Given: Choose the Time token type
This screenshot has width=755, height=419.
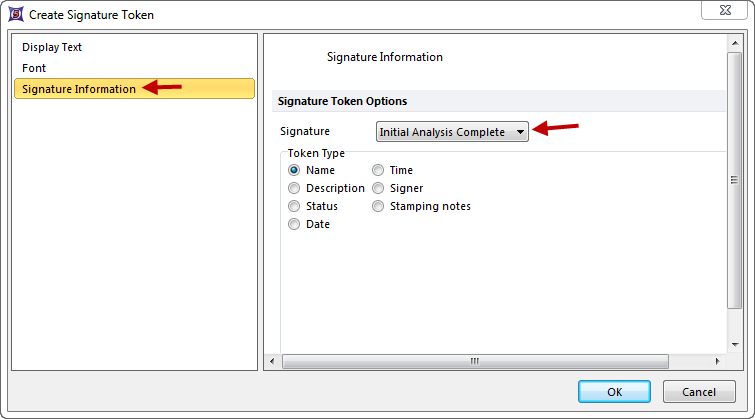Looking at the screenshot, I should pos(378,170).
